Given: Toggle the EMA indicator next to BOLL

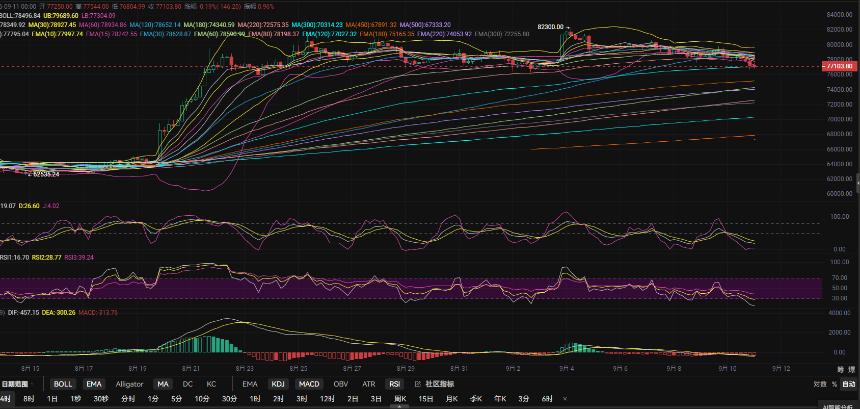Looking at the screenshot, I should click(x=93, y=384).
